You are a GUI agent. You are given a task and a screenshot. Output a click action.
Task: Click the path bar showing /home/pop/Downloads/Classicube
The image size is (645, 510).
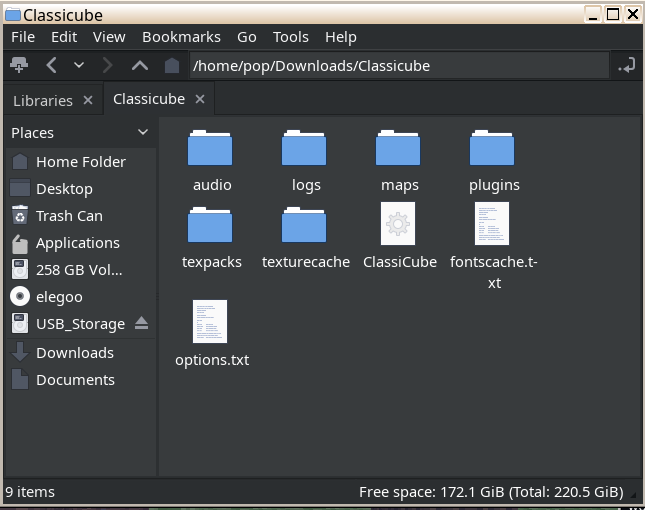point(399,65)
